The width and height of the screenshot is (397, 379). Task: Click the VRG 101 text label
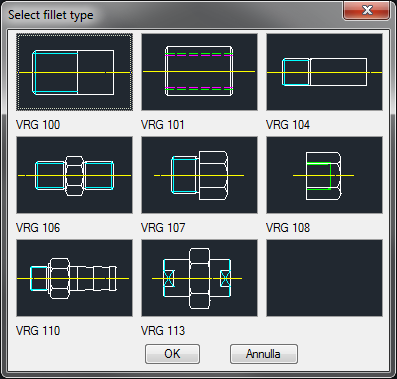[163, 125]
